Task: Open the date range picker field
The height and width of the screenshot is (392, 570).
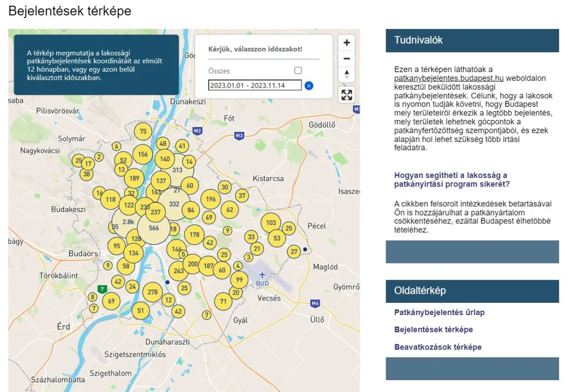Action: [255, 85]
